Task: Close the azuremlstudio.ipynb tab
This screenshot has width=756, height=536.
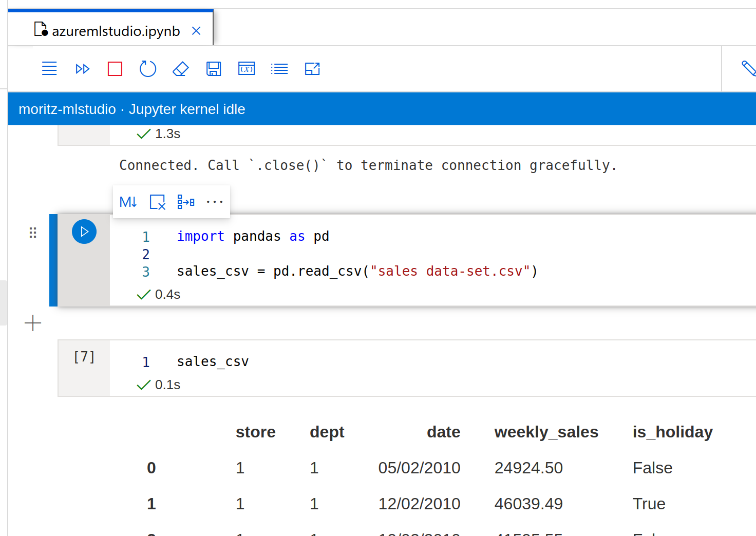Action: point(196,31)
